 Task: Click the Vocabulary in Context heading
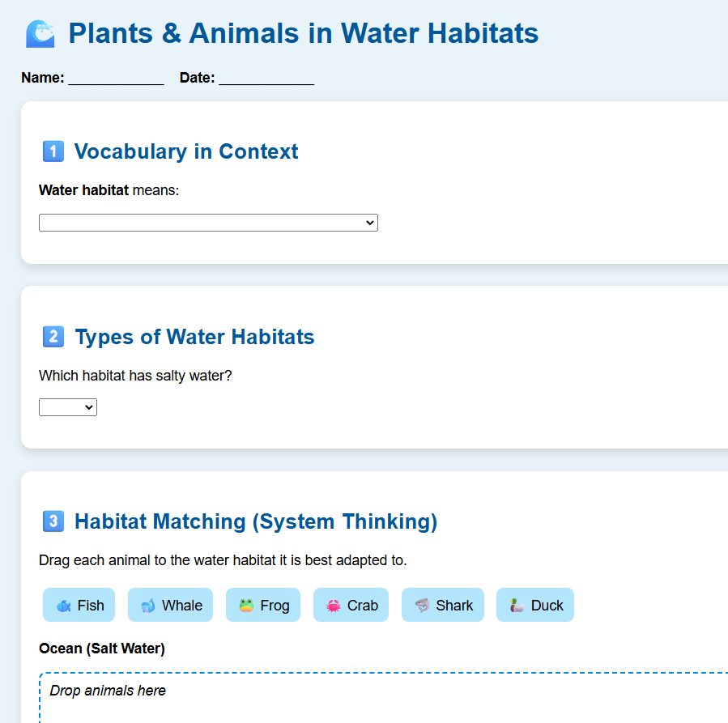click(186, 151)
